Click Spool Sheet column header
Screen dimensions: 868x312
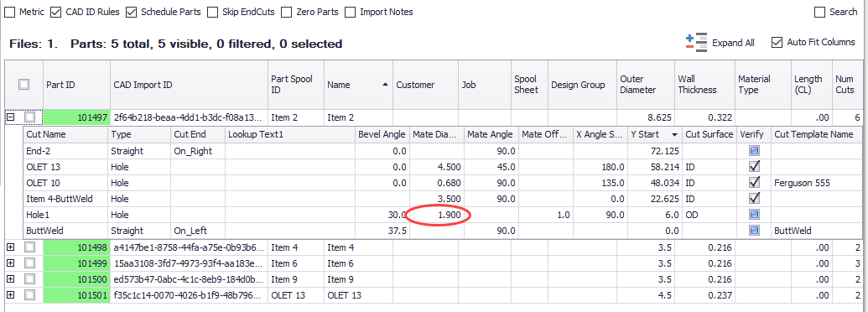pos(529,85)
